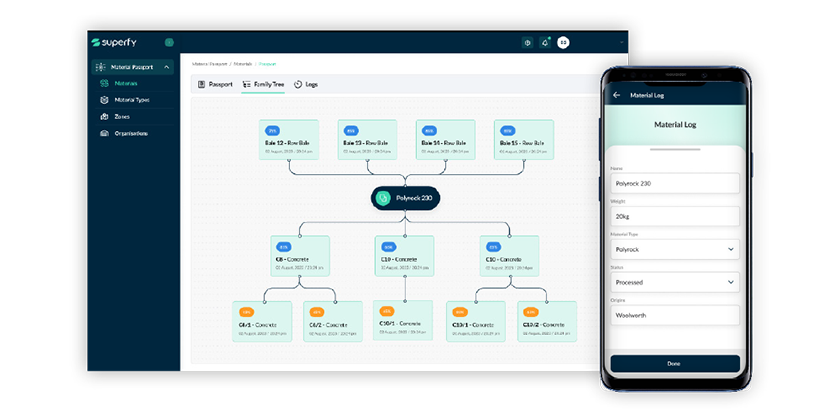Open Organisations in the sidebar
The width and height of the screenshot is (840, 420).
coord(130,133)
